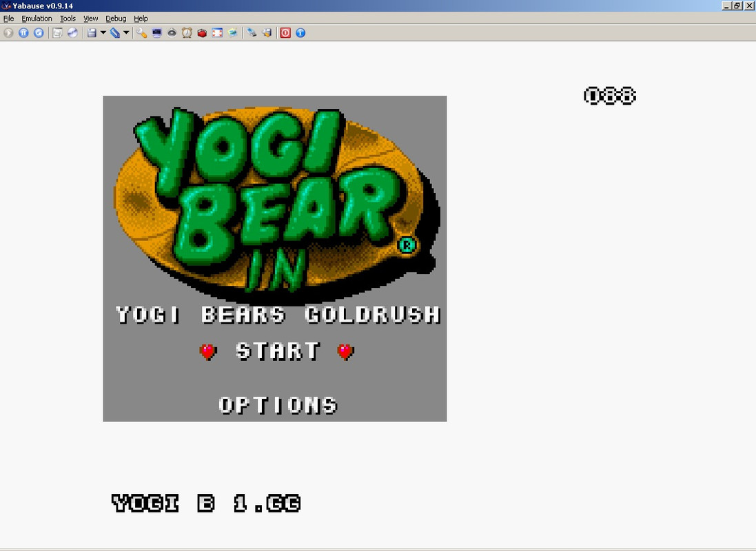Screen dimensions: 756x551
Task: Open the Help menu
Action: (x=141, y=19)
